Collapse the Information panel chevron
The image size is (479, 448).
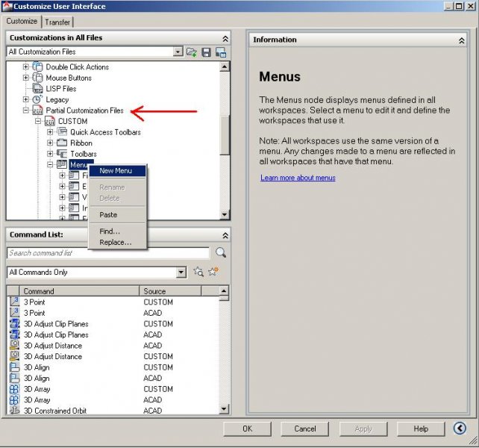pyautogui.click(x=461, y=40)
